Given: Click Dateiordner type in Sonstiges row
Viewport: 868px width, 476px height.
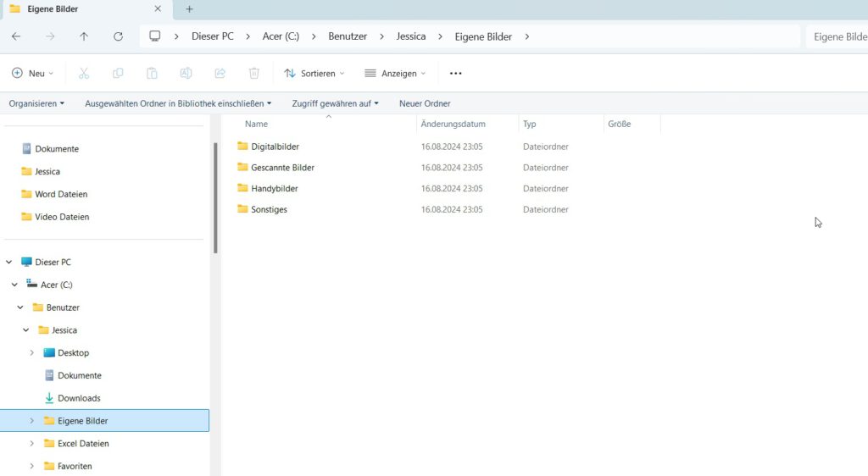Looking at the screenshot, I should (x=546, y=209).
